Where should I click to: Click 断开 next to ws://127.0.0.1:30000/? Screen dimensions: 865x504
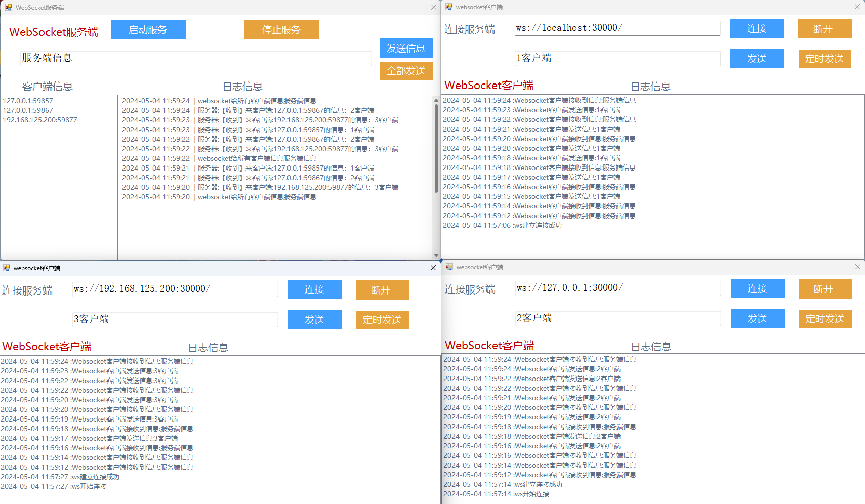[x=826, y=289]
